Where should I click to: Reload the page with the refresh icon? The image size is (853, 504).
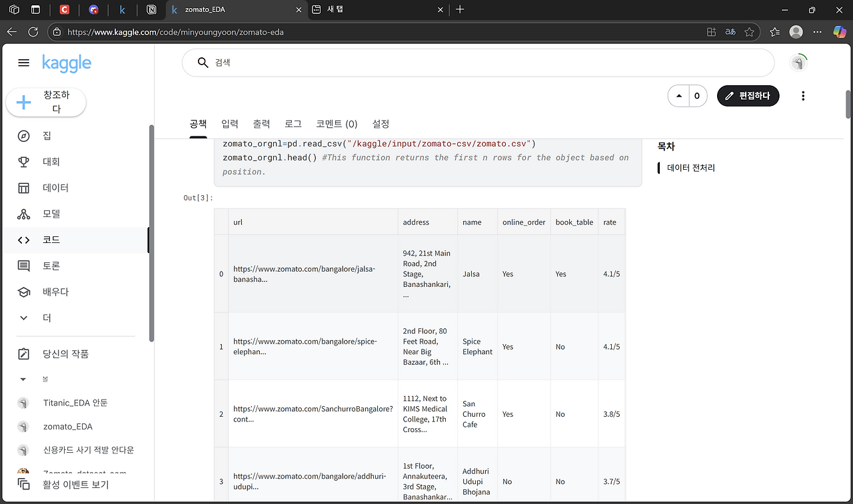pos(33,31)
